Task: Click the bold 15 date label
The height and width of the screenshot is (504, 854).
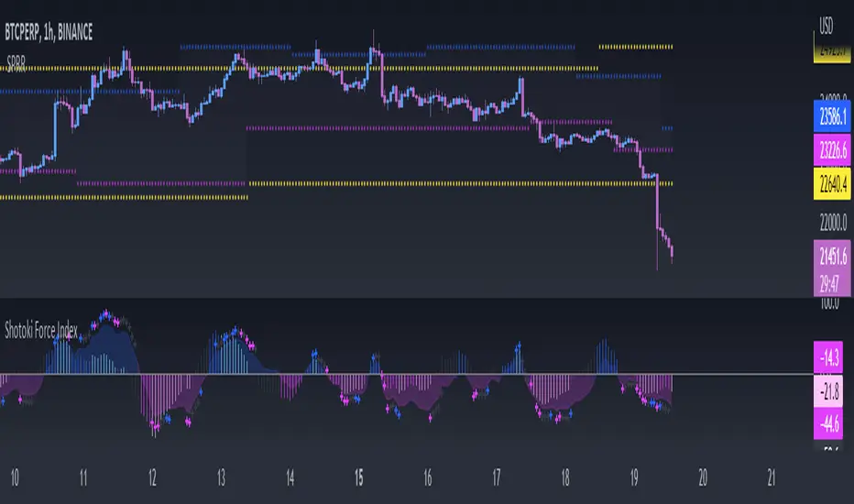Action: coord(359,478)
